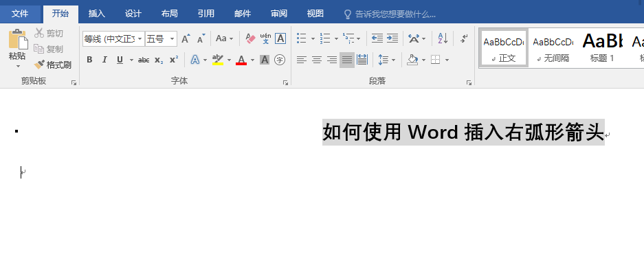Click the Cut (剪切) scissors button
The width and height of the screenshot is (644, 263).
coord(49,33)
